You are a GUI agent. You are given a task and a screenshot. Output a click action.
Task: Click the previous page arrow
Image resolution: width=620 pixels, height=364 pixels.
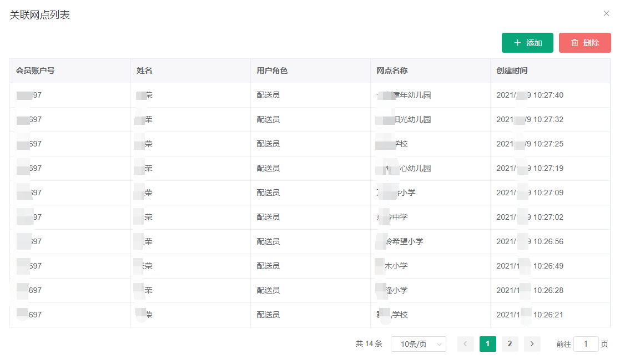pos(465,344)
